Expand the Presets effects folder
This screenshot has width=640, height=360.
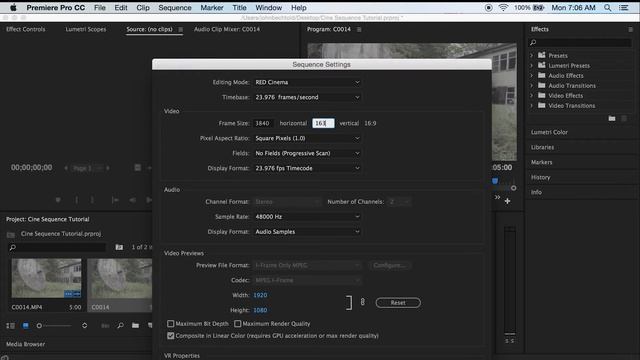pos(531,56)
